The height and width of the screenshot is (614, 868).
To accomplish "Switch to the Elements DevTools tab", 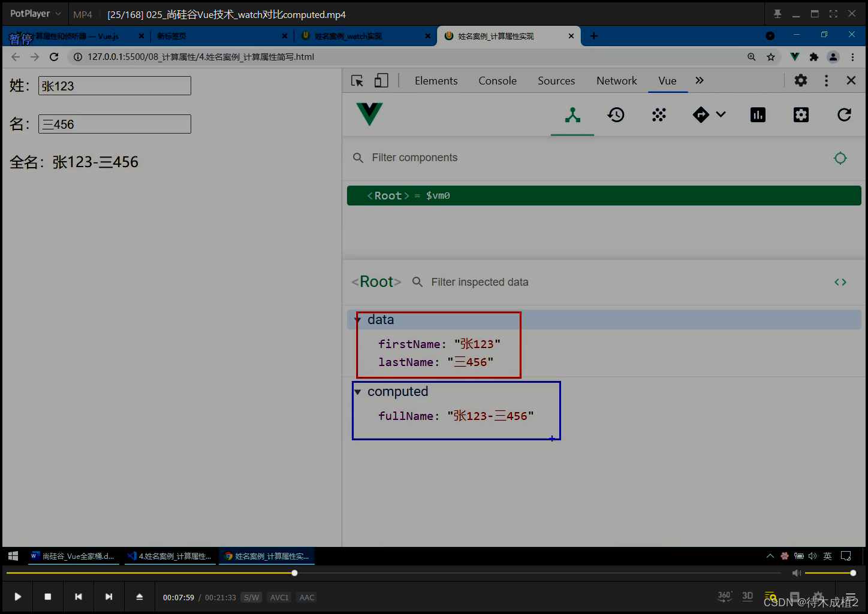I will [x=436, y=81].
